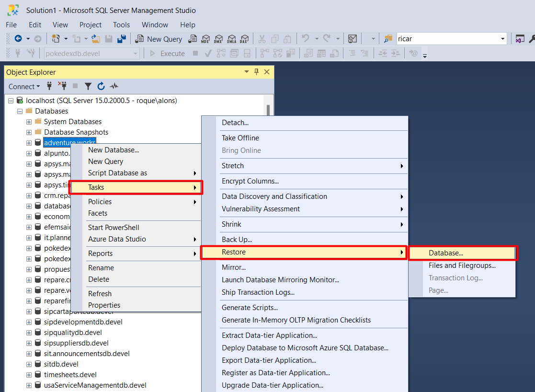Open the Connect dropdown in Object Explorer

click(24, 86)
